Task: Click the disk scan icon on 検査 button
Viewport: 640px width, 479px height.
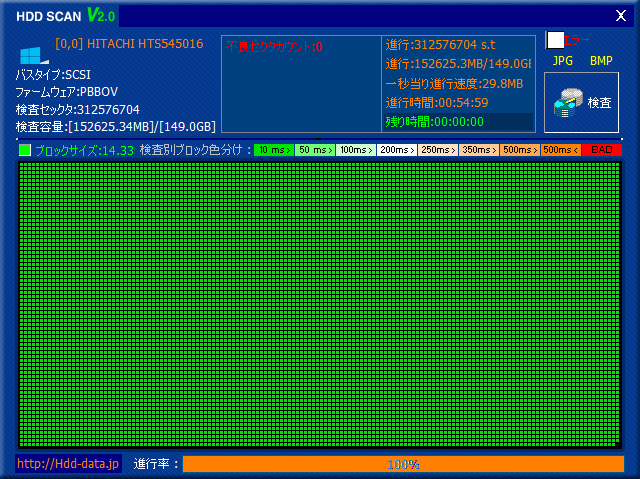Action: 571,103
